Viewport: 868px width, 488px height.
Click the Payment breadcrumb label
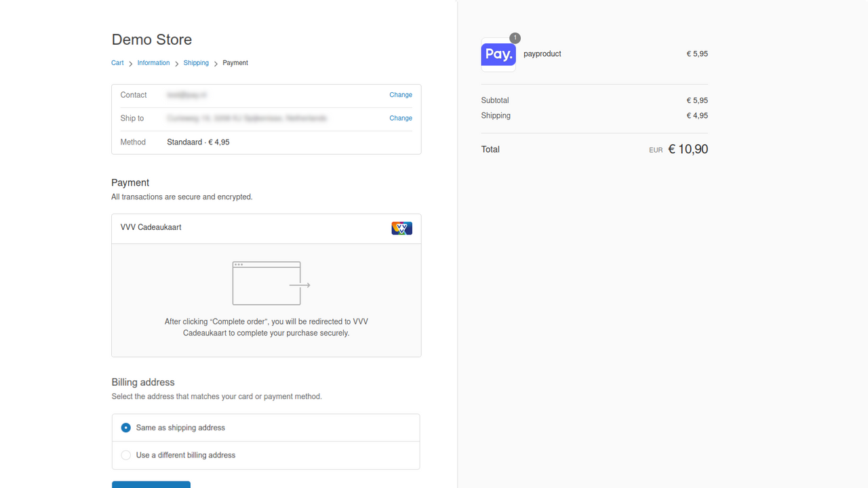[235, 63]
